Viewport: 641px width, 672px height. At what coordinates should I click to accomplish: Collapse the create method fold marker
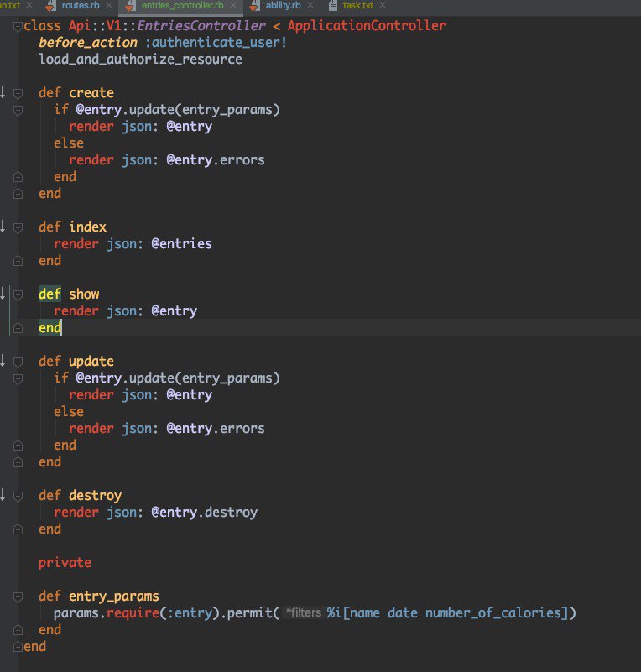point(18,93)
